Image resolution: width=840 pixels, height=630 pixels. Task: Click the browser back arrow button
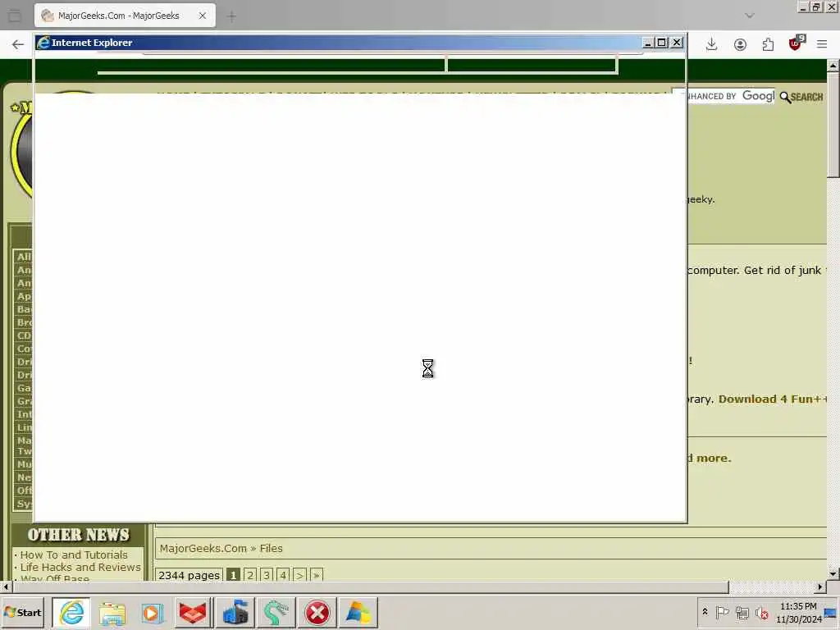point(18,44)
